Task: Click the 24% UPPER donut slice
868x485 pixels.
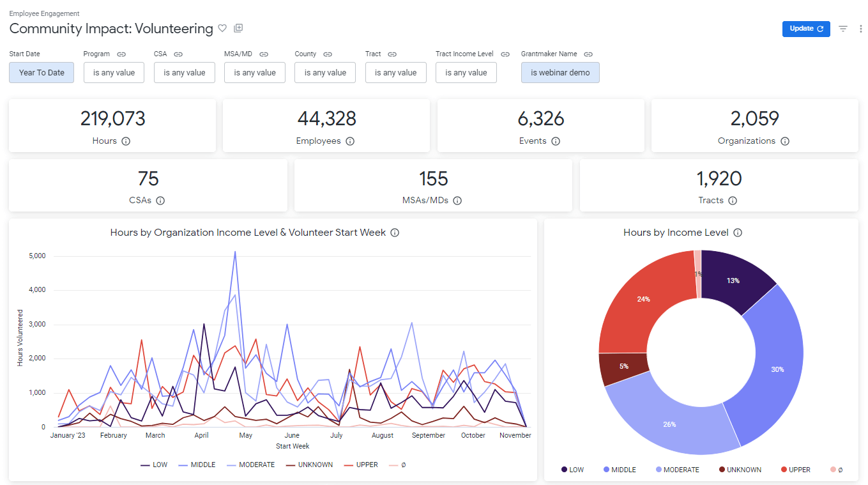Action: click(x=643, y=299)
